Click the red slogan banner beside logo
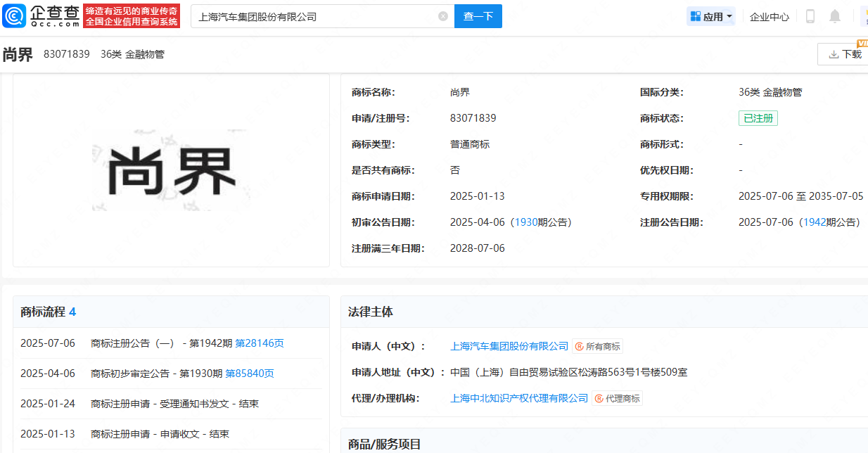This screenshot has width=868, height=453. (132, 16)
